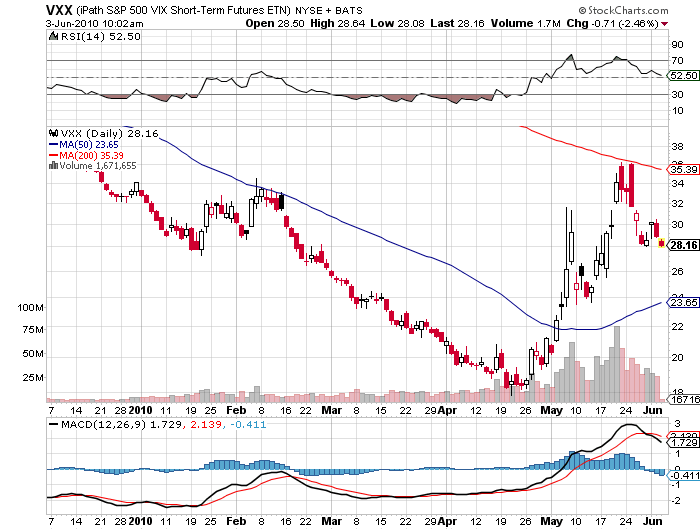Click the High 28.64 value
The image size is (700, 530).
[x=338, y=24]
